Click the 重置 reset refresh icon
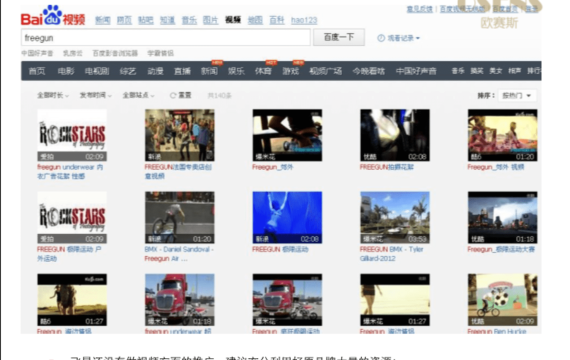This screenshot has height=360, width=570. tap(173, 95)
